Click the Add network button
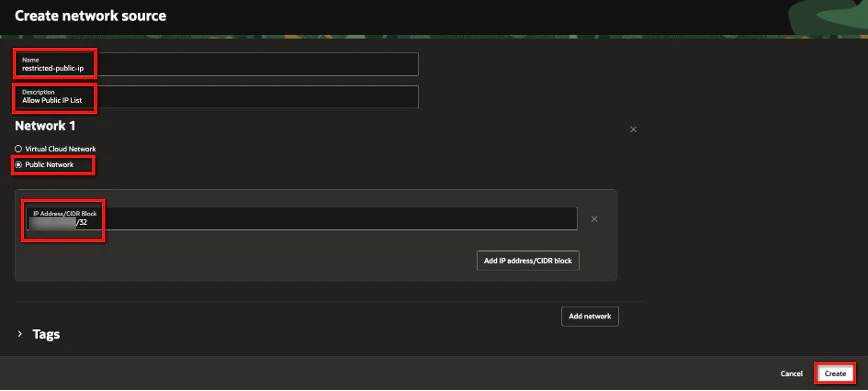This screenshot has height=391, width=868. (x=590, y=316)
